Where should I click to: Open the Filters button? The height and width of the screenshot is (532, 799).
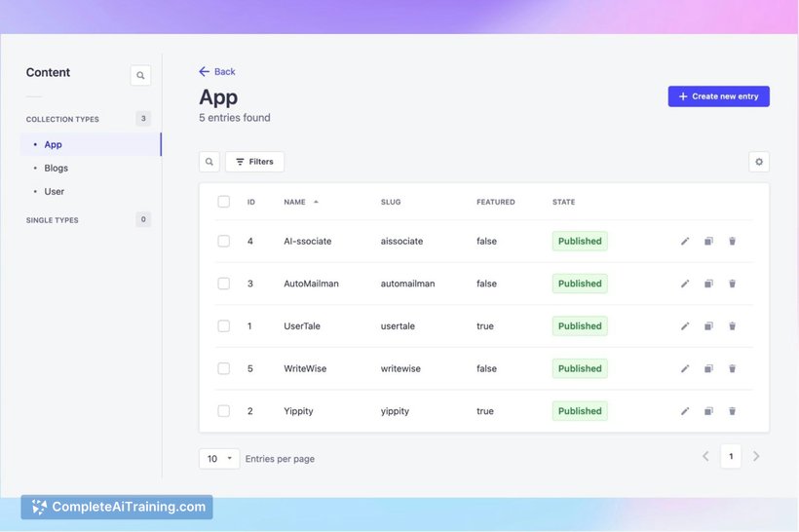(x=254, y=162)
